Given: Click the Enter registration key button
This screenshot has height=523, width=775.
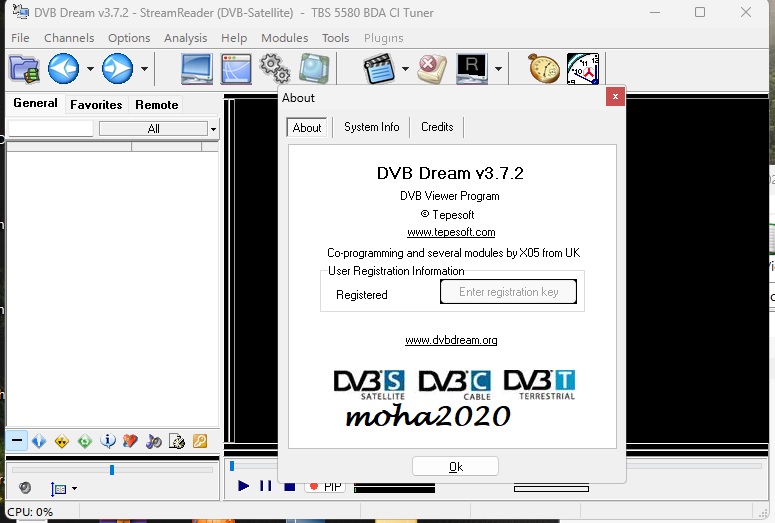Looking at the screenshot, I should [x=508, y=292].
